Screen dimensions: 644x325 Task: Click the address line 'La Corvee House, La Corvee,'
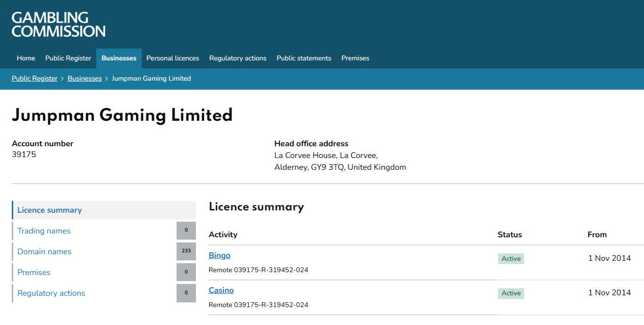tap(326, 156)
